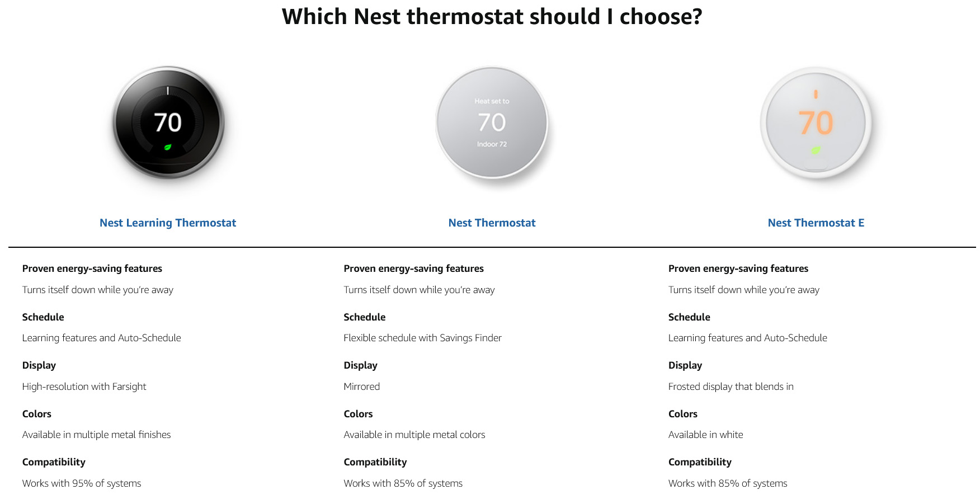980x504 pixels.
Task: Click Frosted display that blends in text
Action: click(731, 386)
